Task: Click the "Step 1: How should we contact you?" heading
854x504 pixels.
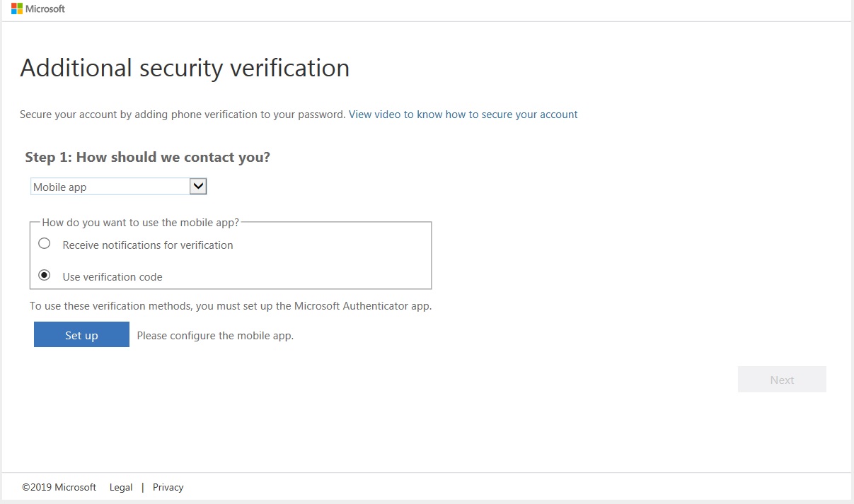Action: pos(147,157)
